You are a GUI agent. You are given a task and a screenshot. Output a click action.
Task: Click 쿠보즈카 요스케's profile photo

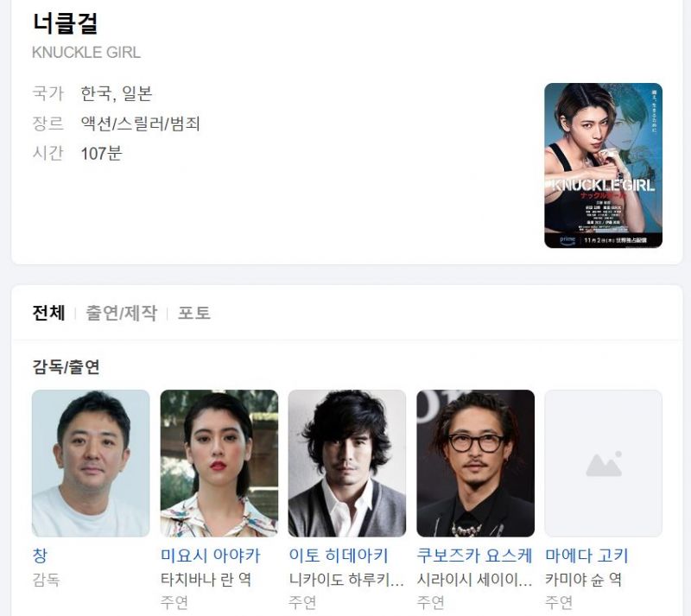[x=476, y=463]
